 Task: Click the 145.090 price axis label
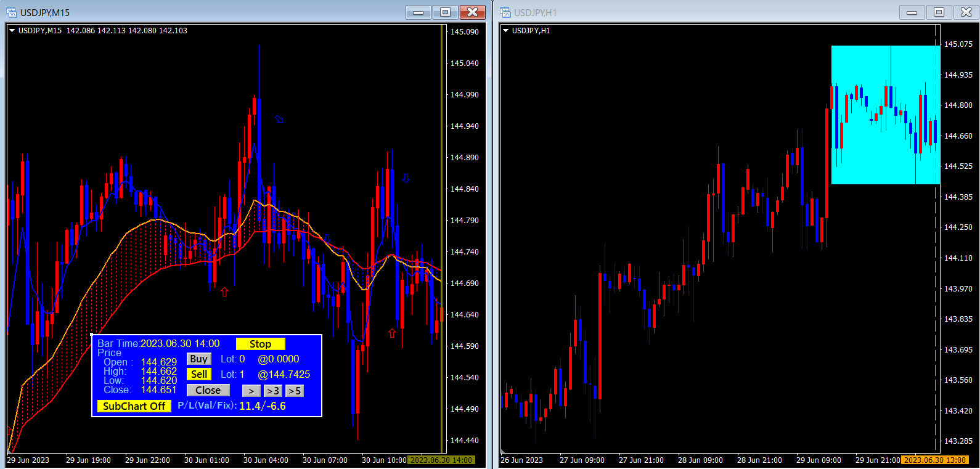tap(465, 31)
